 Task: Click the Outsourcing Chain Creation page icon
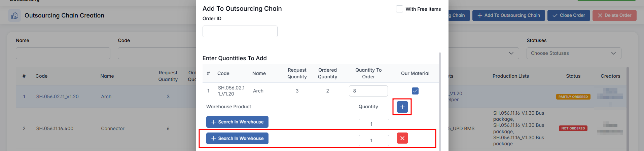coord(14,15)
